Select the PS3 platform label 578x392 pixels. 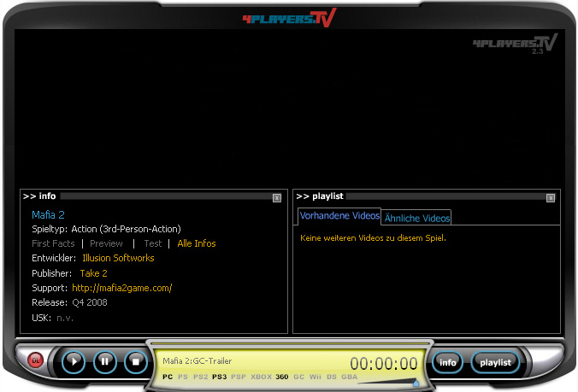(x=220, y=377)
